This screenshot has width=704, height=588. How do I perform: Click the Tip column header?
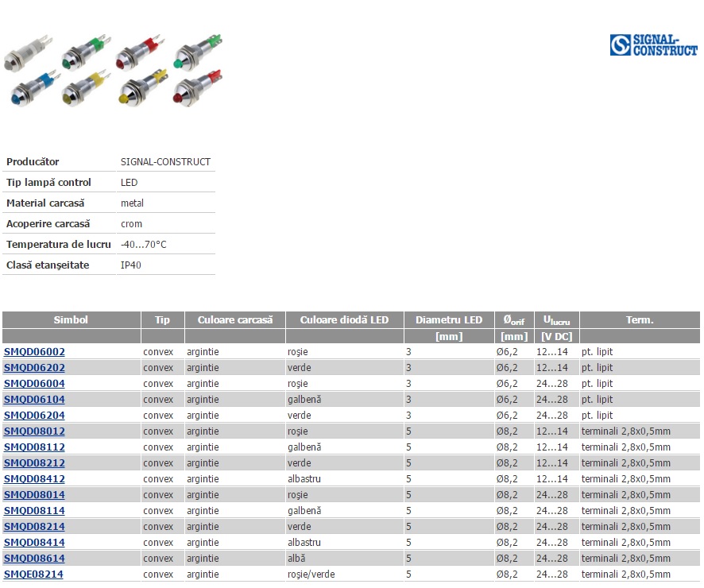pyautogui.click(x=163, y=320)
